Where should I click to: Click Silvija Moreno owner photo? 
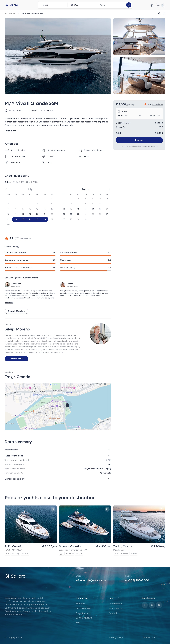coord(100,334)
